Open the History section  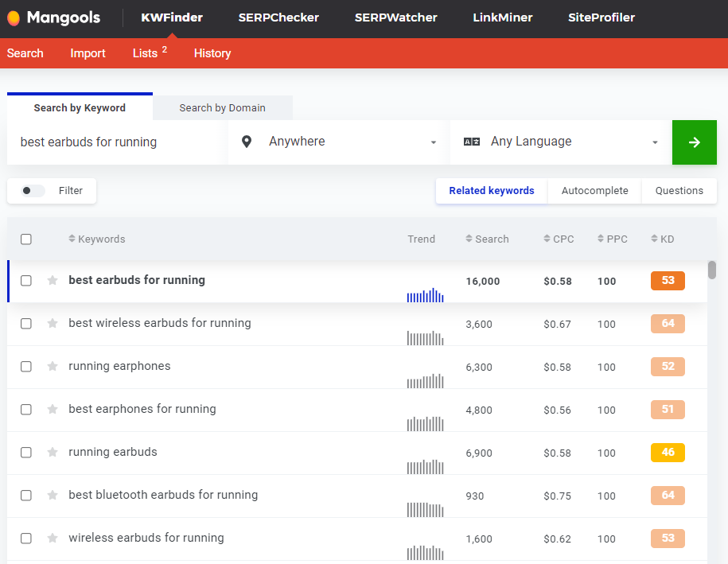click(x=212, y=53)
